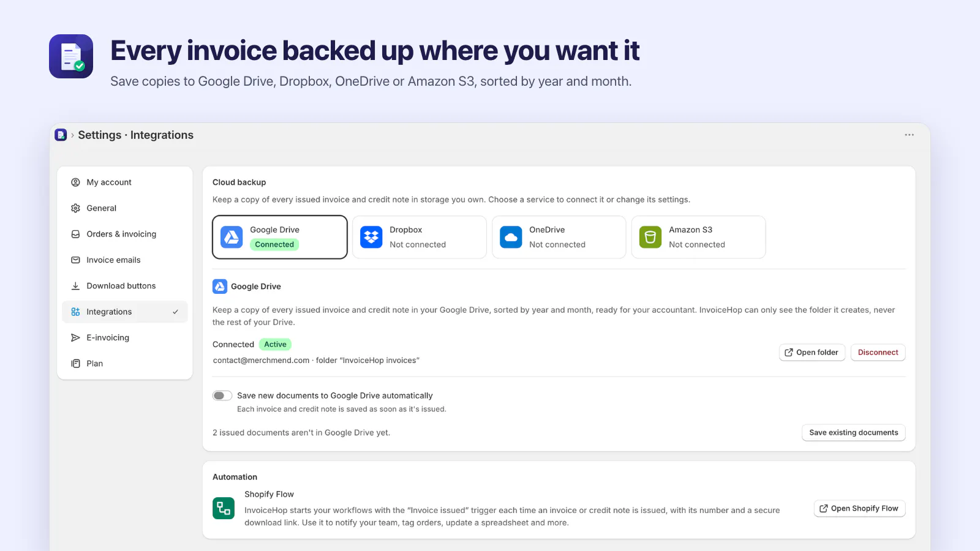Click the Open folder button
This screenshot has height=551, width=980.
click(812, 353)
